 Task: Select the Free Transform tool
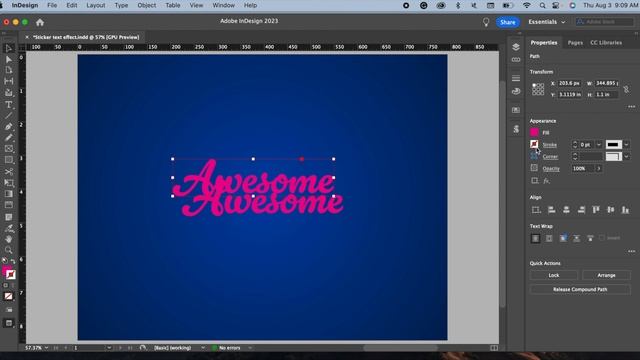9,183
